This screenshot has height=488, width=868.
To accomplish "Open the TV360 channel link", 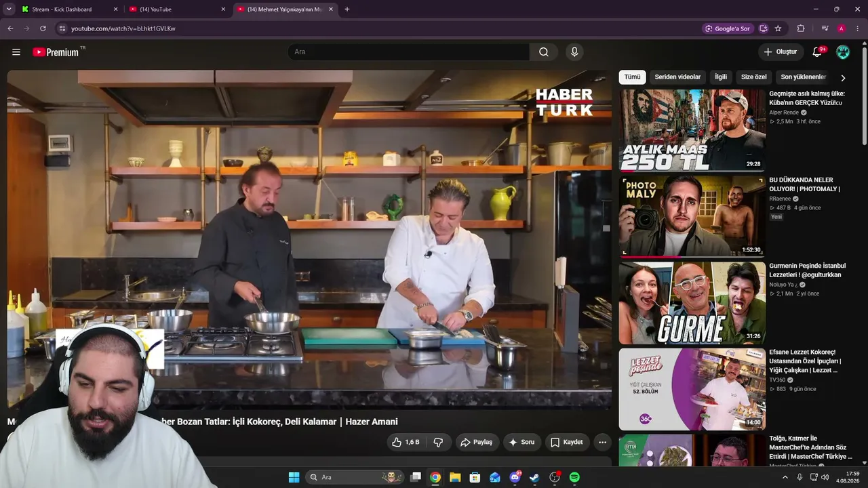I will pyautogui.click(x=777, y=380).
